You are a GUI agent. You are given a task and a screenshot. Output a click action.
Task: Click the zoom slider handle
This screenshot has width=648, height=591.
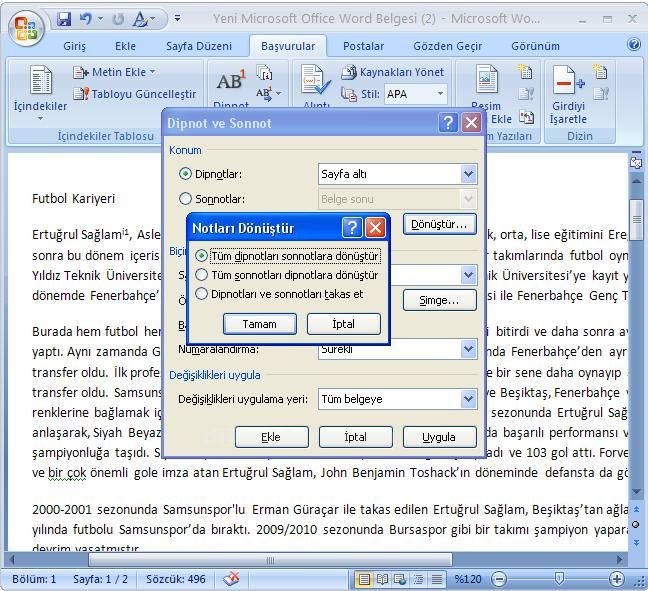click(x=558, y=579)
